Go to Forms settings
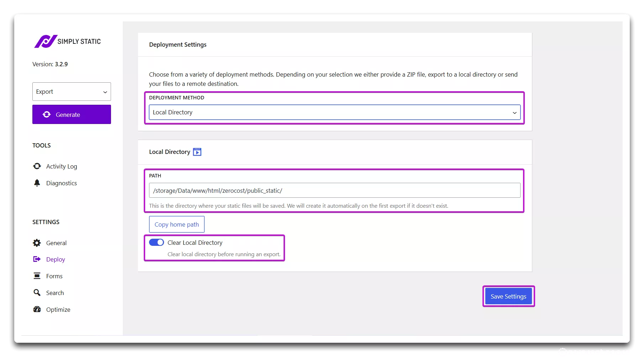 [54, 276]
